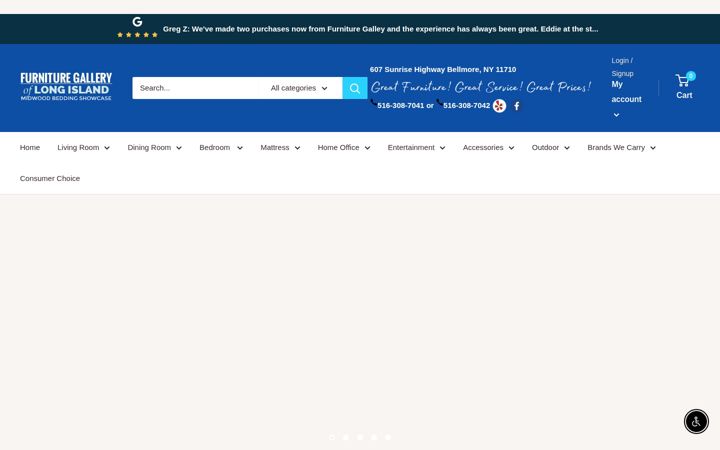The image size is (720, 450).
Task: Focus the Search text field
Action: pos(196,88)
